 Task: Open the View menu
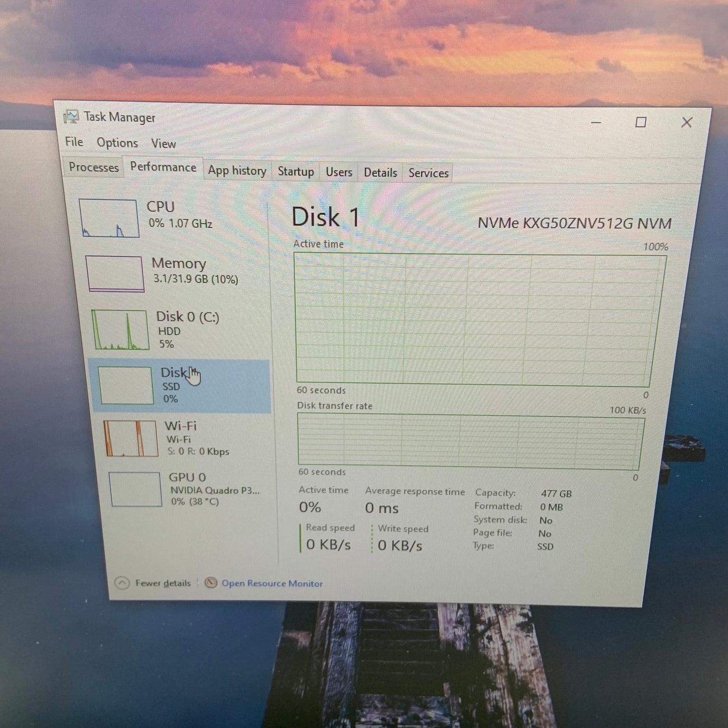click(163, 144)
